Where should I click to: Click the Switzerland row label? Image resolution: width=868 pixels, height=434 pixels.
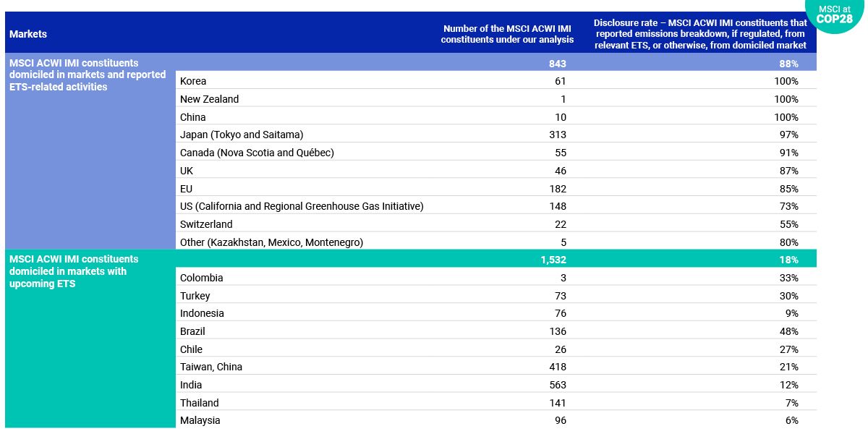[x=206, y=224]
